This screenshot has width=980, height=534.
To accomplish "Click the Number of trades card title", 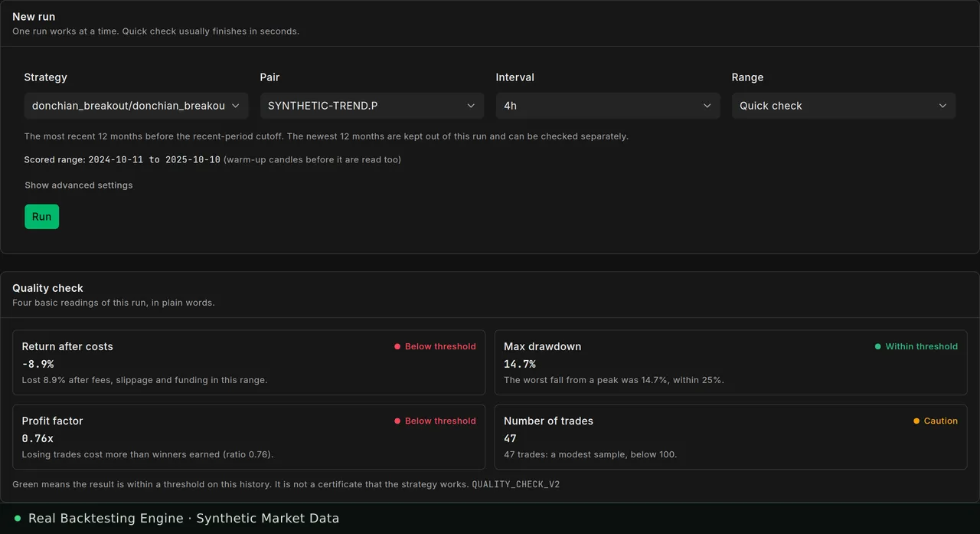I will tap(548, 421).
